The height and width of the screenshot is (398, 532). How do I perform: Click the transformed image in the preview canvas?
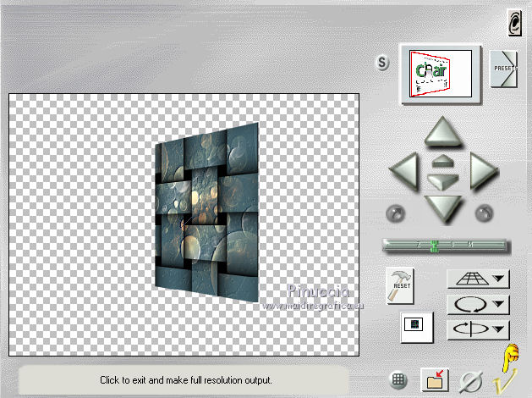click(207, 213)
